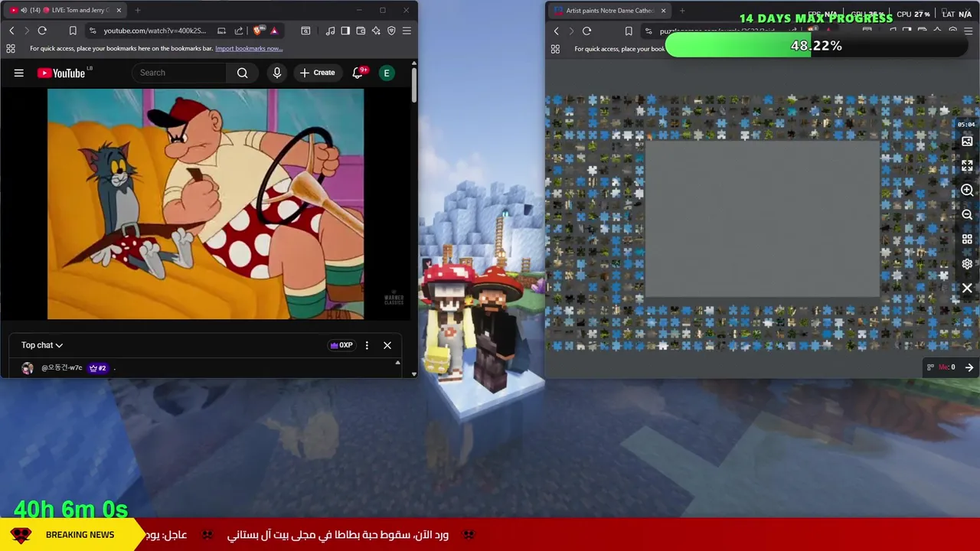Open YouTube browser main menu icon
This screenshot has width=980, height=551.
click(407, 31)
